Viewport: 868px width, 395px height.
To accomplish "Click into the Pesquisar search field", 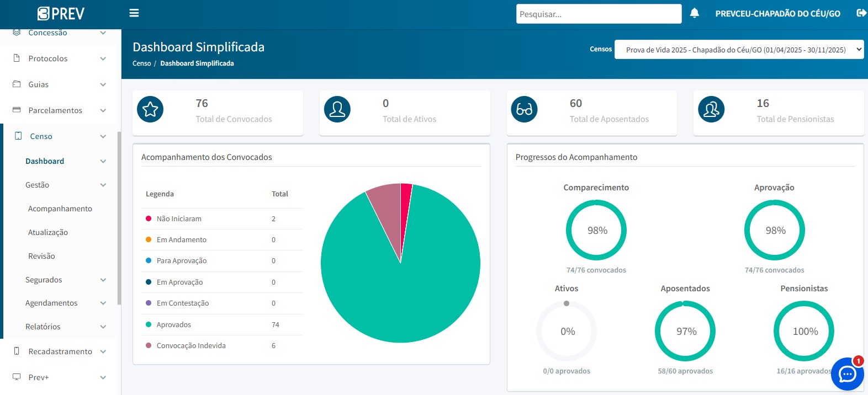I will pos(599,14).
